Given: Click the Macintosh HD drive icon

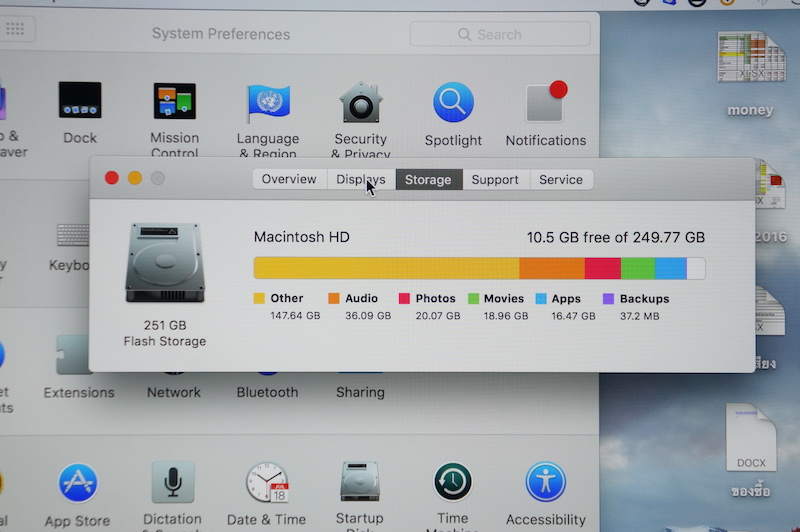Looking at the screenshot, I should [x=165, y=263].
